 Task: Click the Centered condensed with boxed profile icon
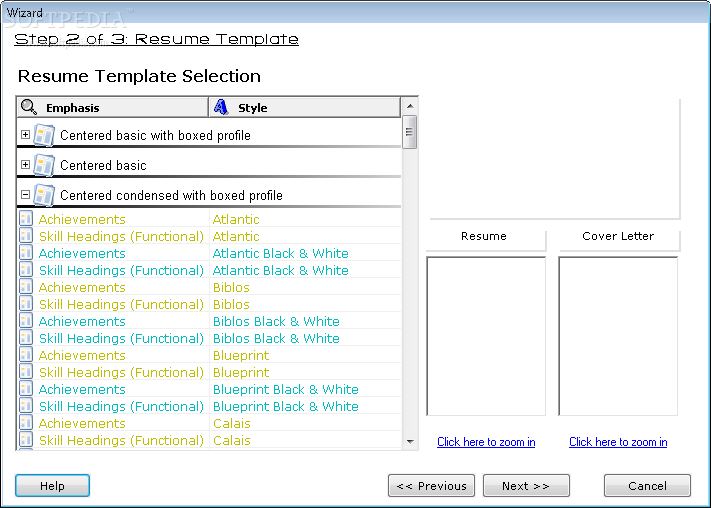pos(44,195)
